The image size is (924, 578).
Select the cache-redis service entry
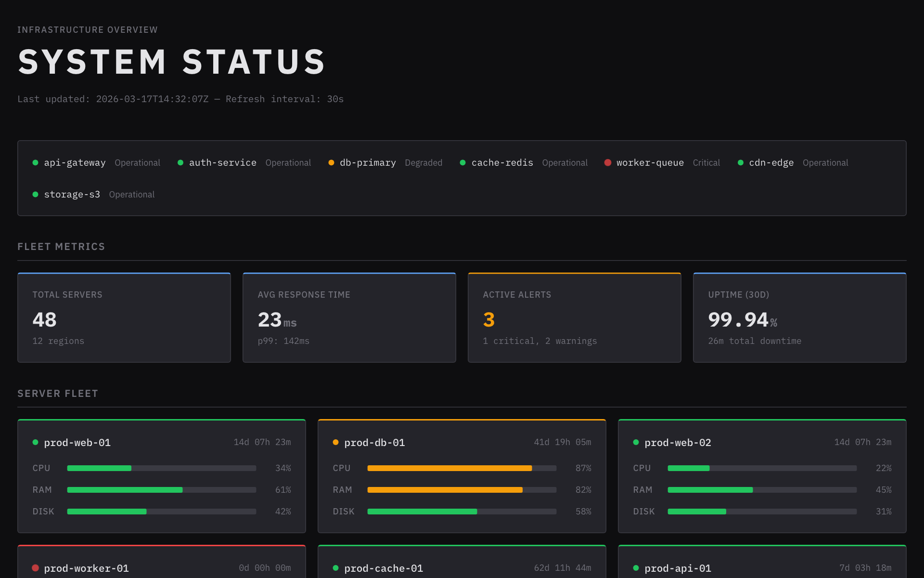(502, 163)
